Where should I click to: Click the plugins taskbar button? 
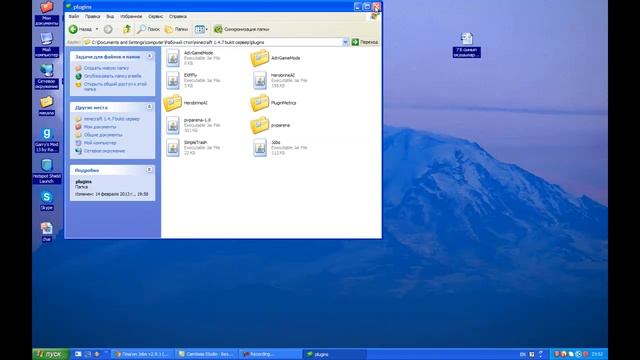point(335,354)
